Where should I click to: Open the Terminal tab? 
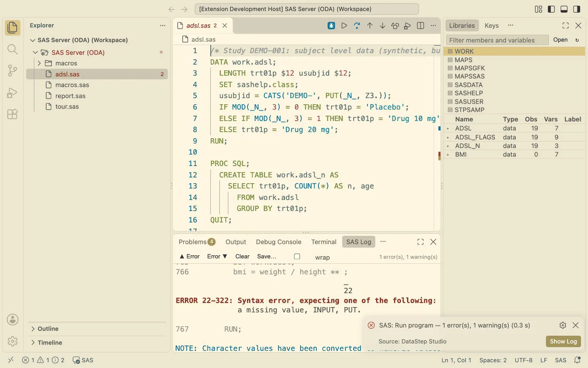point(324,242)
